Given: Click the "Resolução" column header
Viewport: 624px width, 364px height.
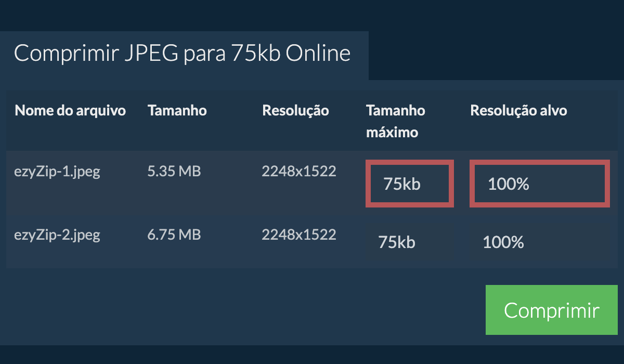Looking at the screenshot, I should tap(295, 111).
